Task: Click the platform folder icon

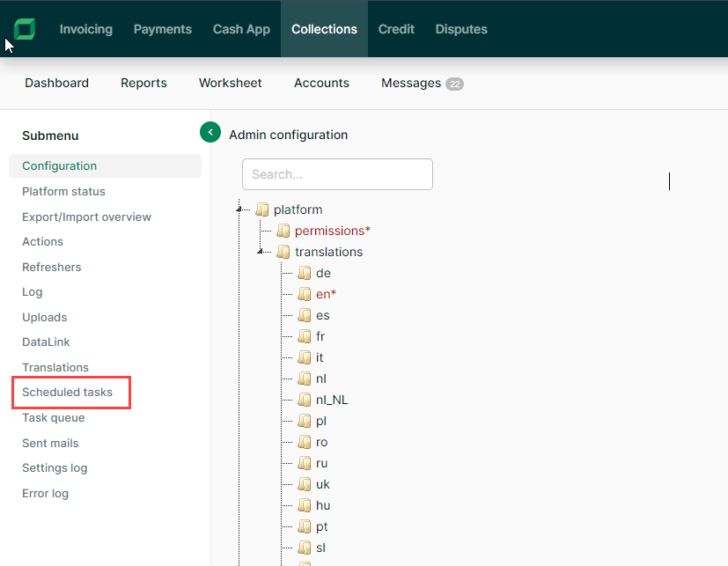Action: coord(261,209)
